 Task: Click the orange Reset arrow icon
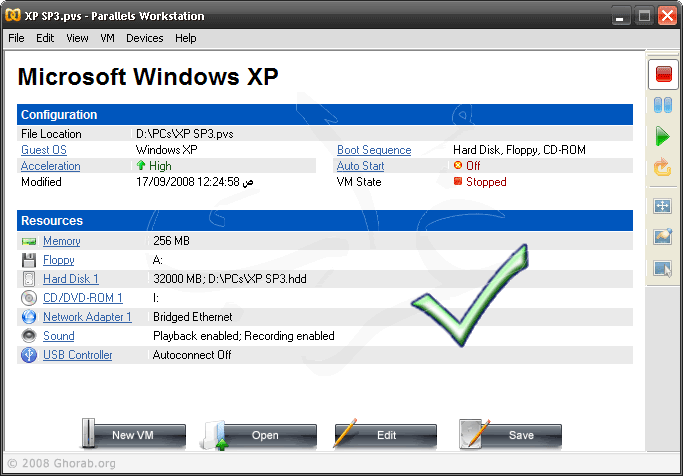tap(663, 167)
